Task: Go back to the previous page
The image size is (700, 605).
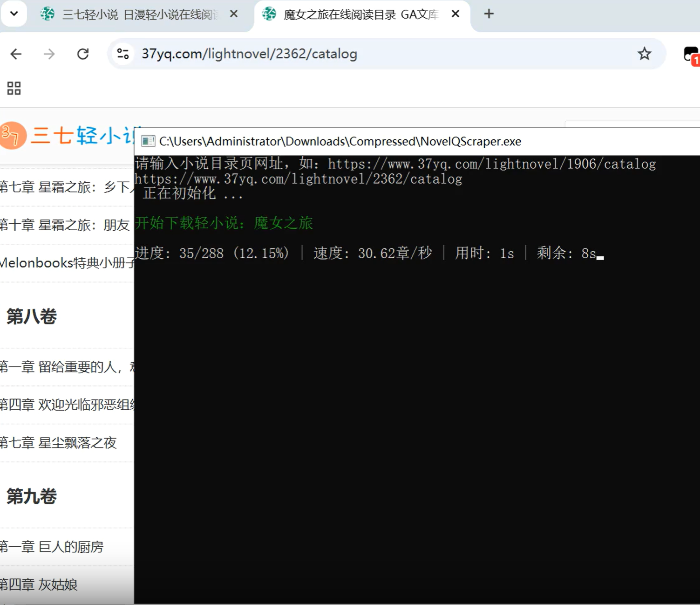Action: [16, 54]
